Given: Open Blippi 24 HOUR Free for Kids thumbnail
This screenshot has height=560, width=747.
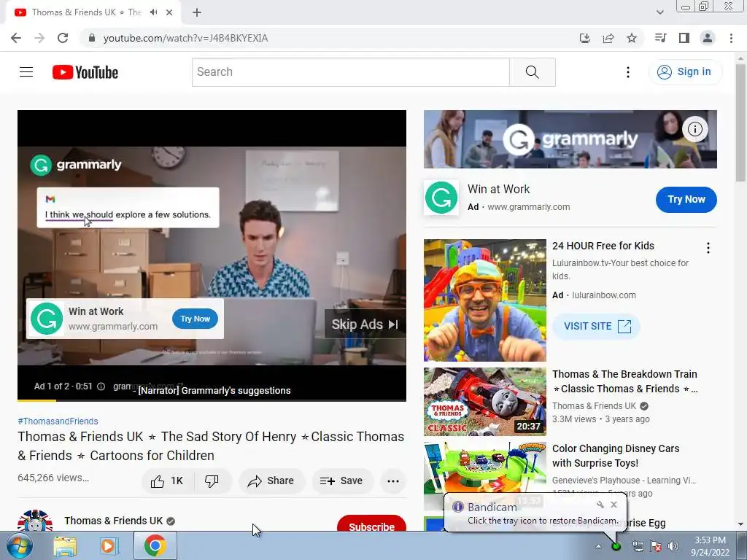Looking at the screenshot, I should pos(485,300).
